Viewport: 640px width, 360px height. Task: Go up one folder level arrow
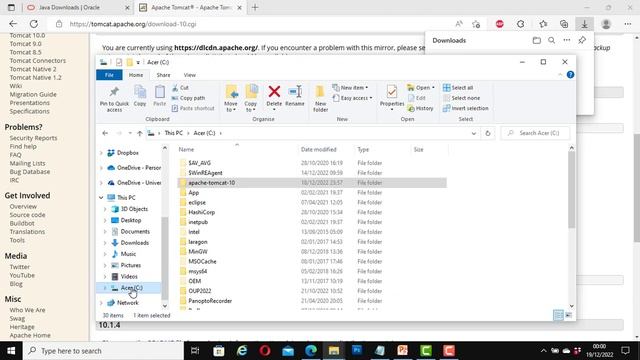point(140,133)
